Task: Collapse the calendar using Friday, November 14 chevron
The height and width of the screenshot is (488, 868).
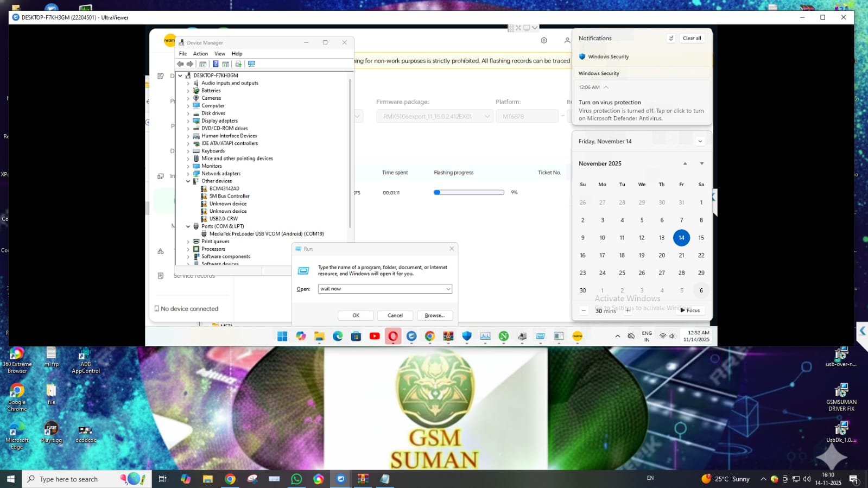Action: point(700,142)
